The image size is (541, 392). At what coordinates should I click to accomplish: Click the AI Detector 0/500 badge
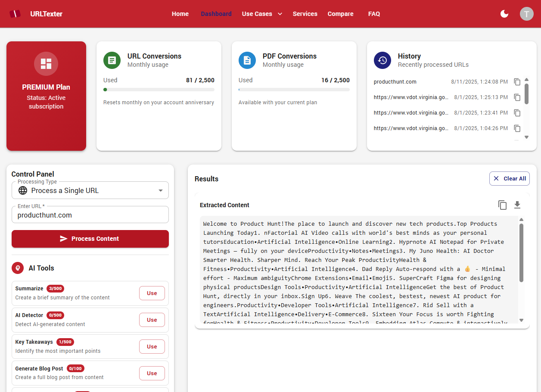(x=55, y=315)
